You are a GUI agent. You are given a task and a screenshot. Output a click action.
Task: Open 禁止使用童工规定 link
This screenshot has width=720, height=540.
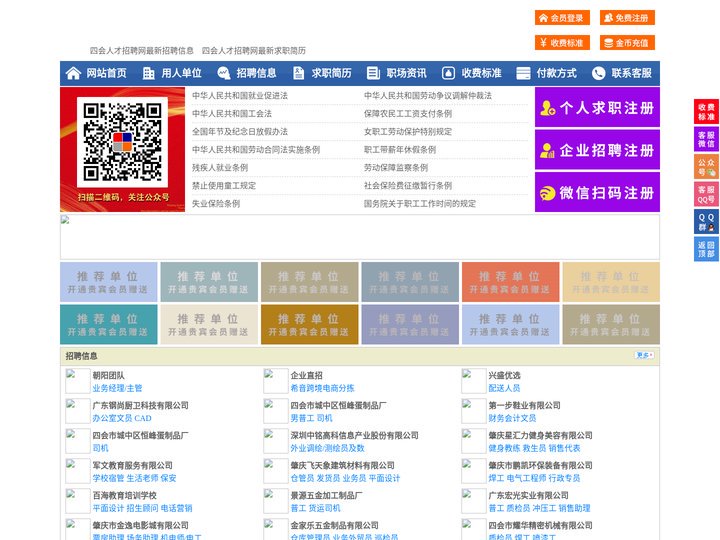click(x=224, y=186)
